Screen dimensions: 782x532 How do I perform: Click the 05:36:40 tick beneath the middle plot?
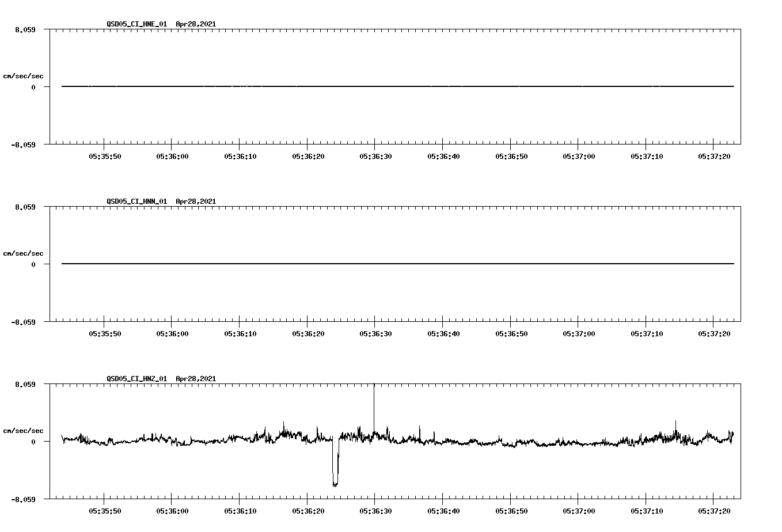pyautogui.click(x=444, y=332)
